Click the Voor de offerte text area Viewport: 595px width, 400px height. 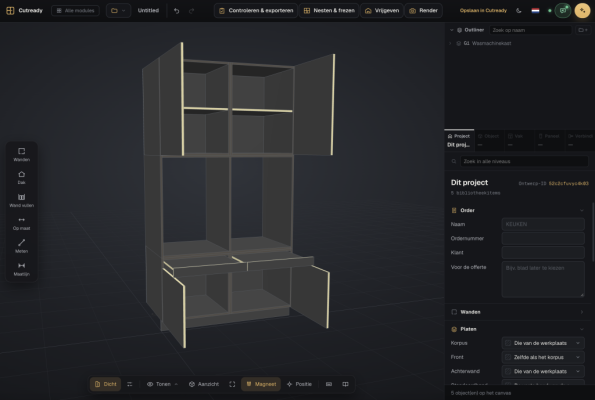543,279
